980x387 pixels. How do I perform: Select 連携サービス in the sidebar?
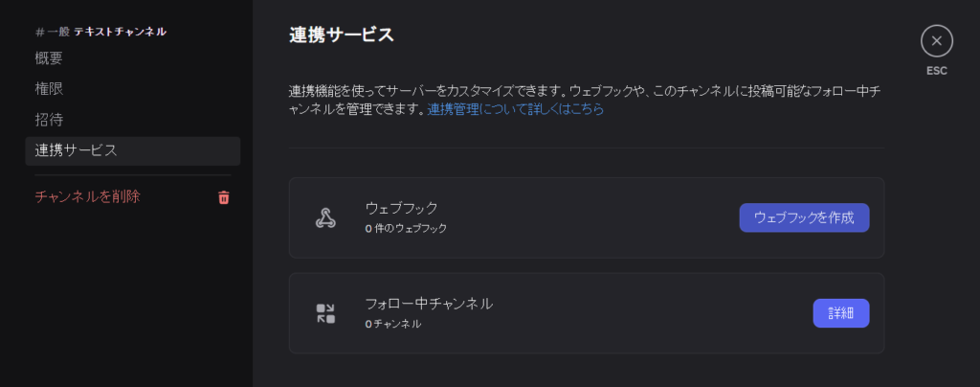pos(132,150)
